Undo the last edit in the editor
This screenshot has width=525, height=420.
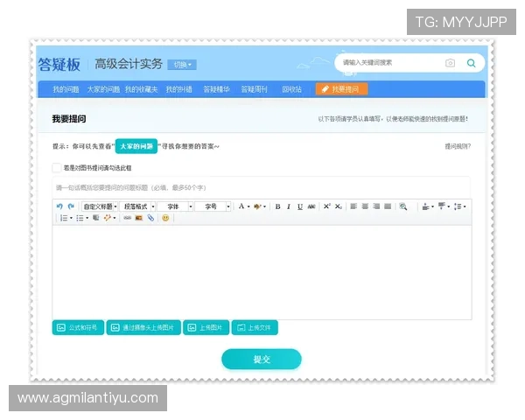59,206
